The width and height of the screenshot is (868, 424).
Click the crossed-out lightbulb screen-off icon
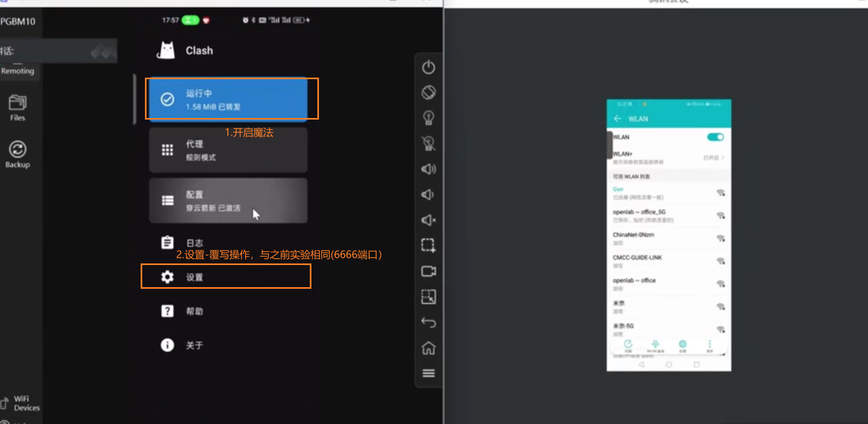click(428, 143)
